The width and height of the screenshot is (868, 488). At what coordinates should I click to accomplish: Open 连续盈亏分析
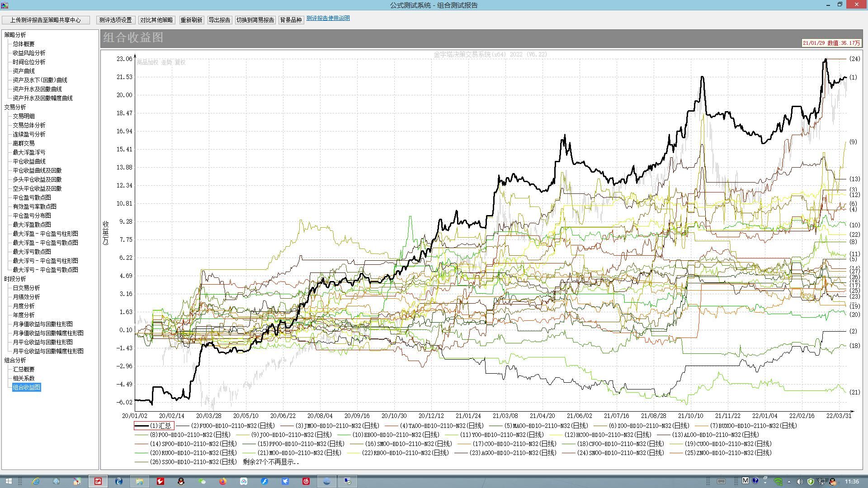(x=29, y=134)
